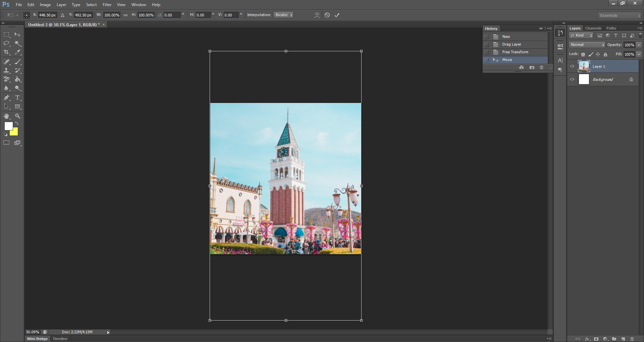Toggle history brush source for Free Transform
The width and height of the screenshot is (644, 342).
pyautogui.click(x=487, y=52)
